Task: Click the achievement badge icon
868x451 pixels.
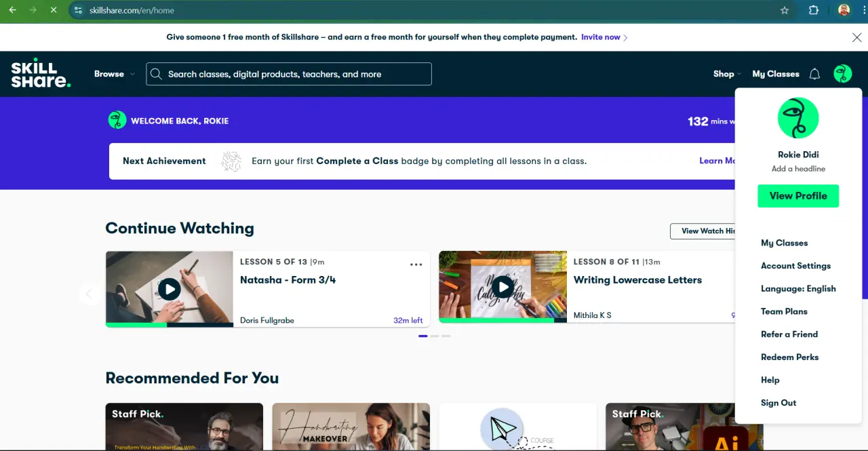Action: point(231,161)
